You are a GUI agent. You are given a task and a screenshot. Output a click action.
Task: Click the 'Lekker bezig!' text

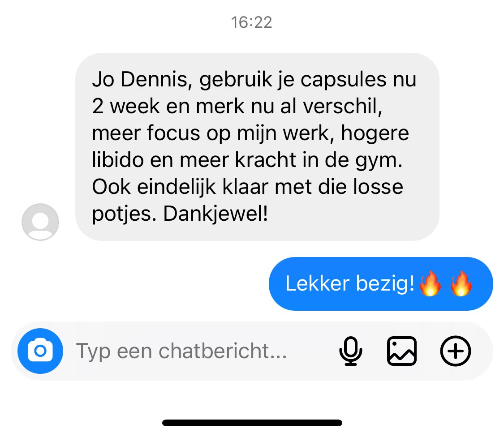pyautogui.click(x=350, y=284)
